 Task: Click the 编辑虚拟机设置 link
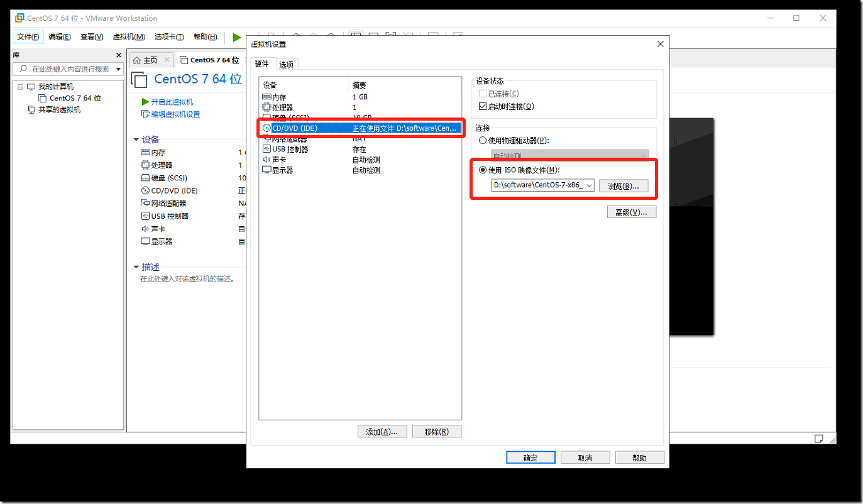175,114
